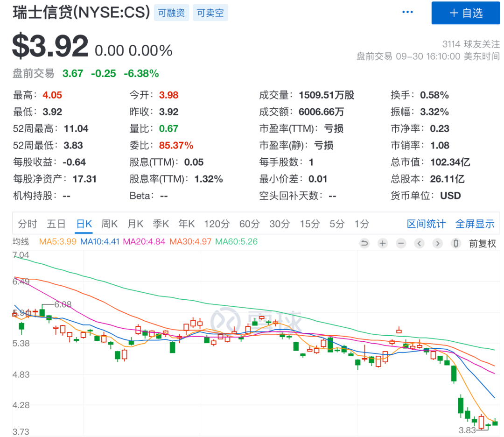Click the MA30:4.97 indicator label
Image resolution: width=504 pixels, height=437 pixels.
190,241
